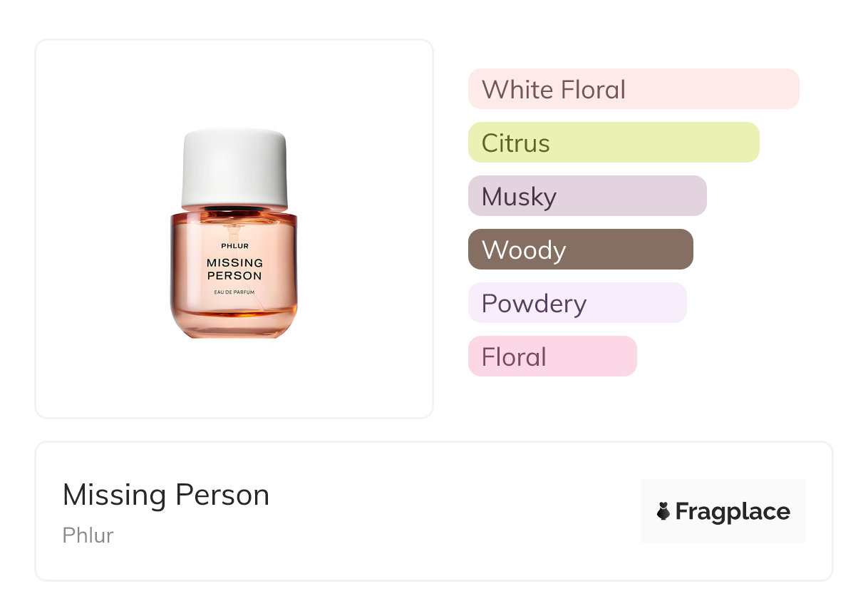Open the Missing Person bottle image
The height and width of the screenshot is (616, 868).
pos(234,233)
